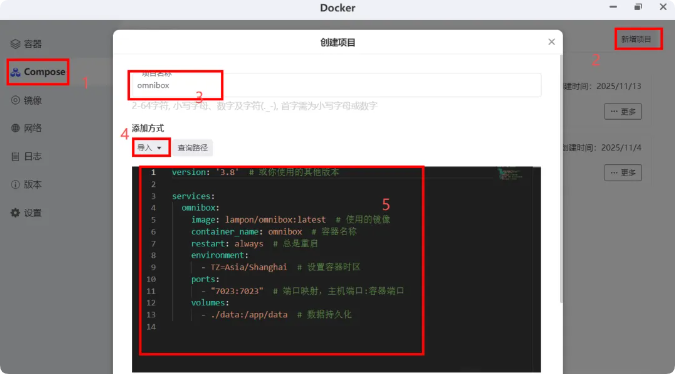The height and width of the screenshot is (374, 675).
Task: Click the services: code line
Action: point(193,196)
